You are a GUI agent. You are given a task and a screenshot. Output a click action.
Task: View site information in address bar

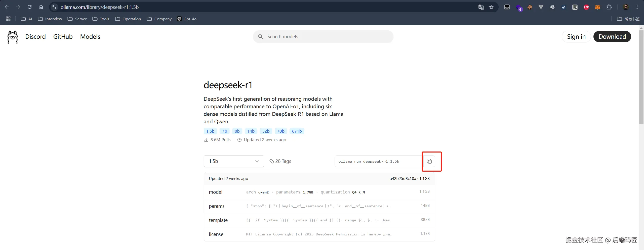pyautogui.click(x=54, y=7)
